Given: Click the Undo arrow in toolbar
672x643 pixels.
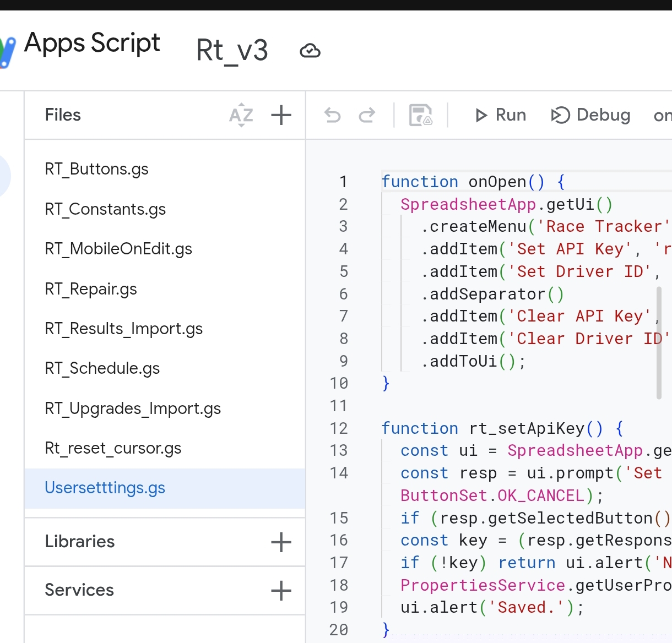Looking at the screenshot, I should pos(333,115).
